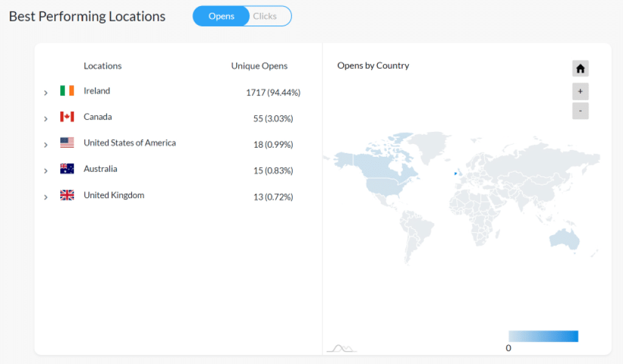This screenshot has height=364, width=623.
Task: Expand the Canada row chevron
Action: (x=46, y=119)
